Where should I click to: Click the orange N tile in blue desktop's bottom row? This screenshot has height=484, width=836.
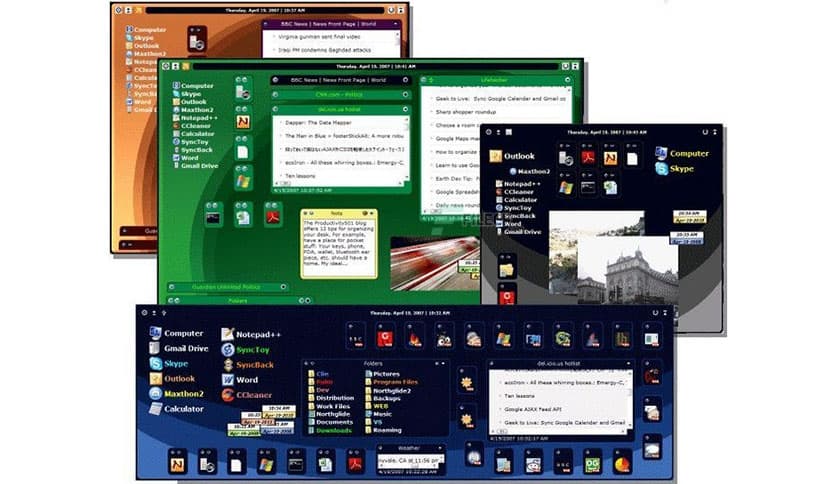point(178,463)
